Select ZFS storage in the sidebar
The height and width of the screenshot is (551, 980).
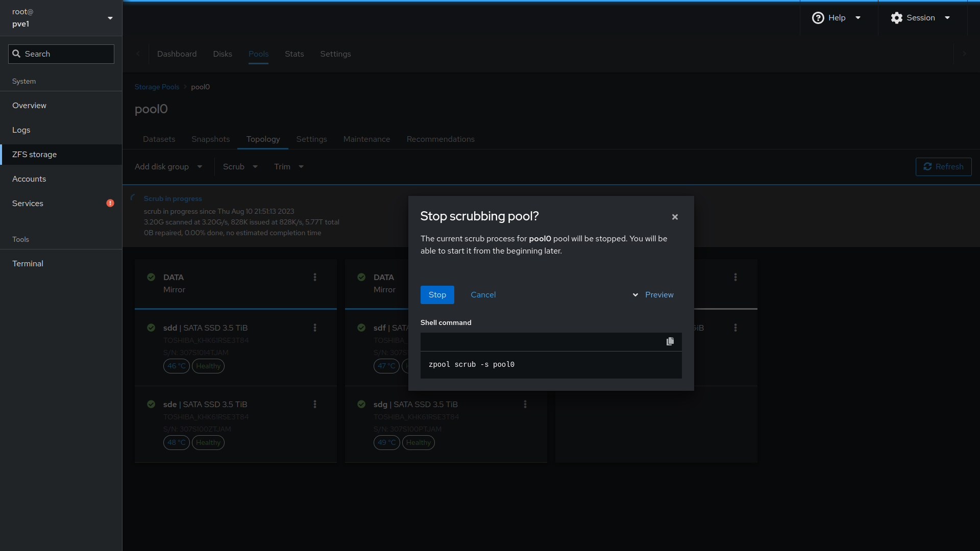(61, 155)
